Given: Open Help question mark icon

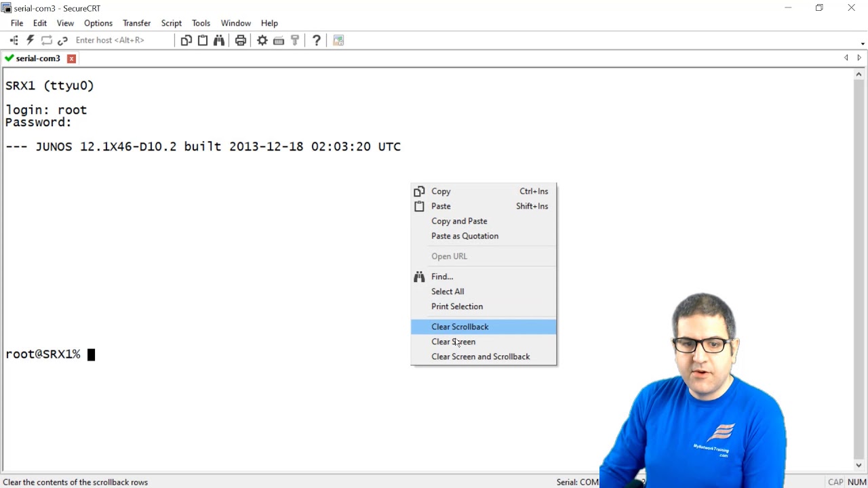Looking at the screenshot, I should (317, 41).
